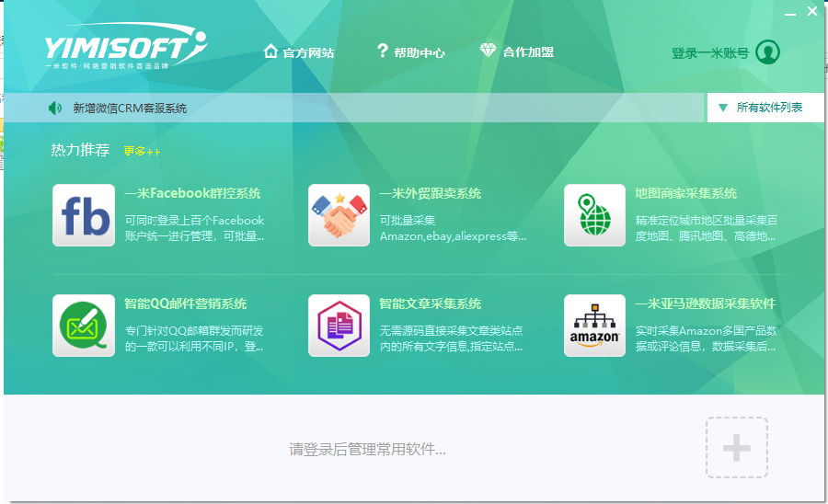Minimize the YIMISOFT window
Image resolution: width=828 pixels, height=504 pixels.
[790, 12]
